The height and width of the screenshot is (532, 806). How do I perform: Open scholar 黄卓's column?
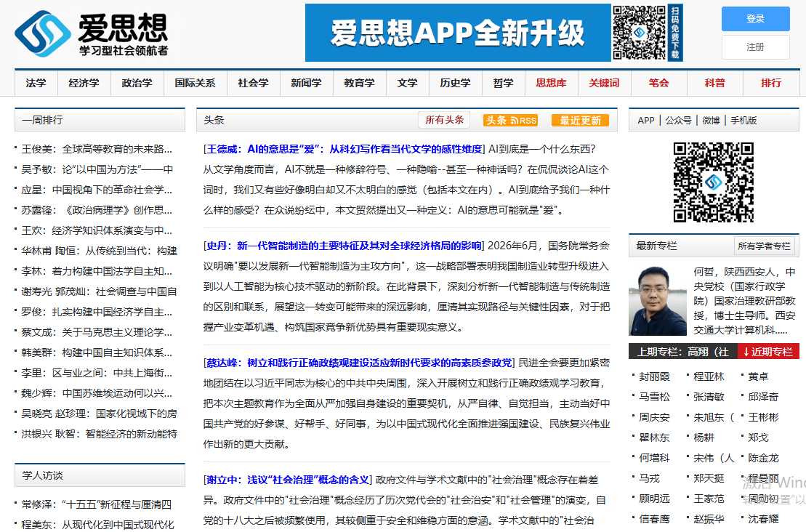tap(758, 376)
